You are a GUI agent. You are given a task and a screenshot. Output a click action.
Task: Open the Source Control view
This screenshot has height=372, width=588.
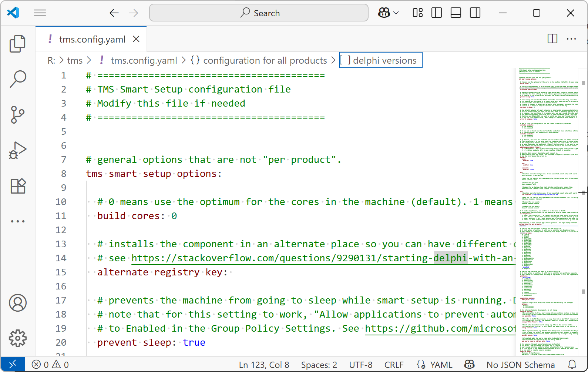(x=17, y=115)
